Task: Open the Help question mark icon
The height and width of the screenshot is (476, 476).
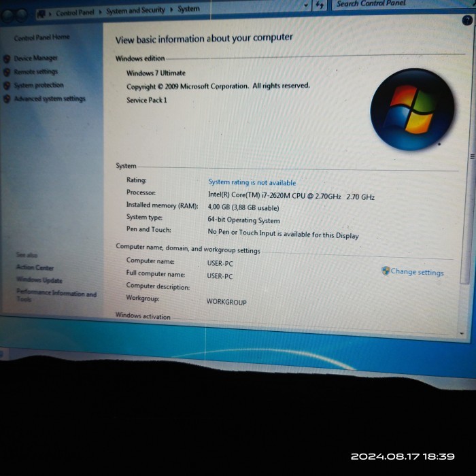Action: click(x=467, y=20)
